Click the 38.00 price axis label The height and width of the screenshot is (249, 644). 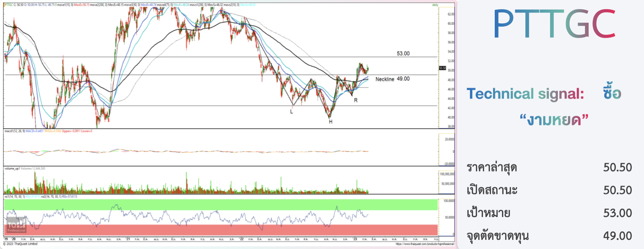(x=451, y=126)
